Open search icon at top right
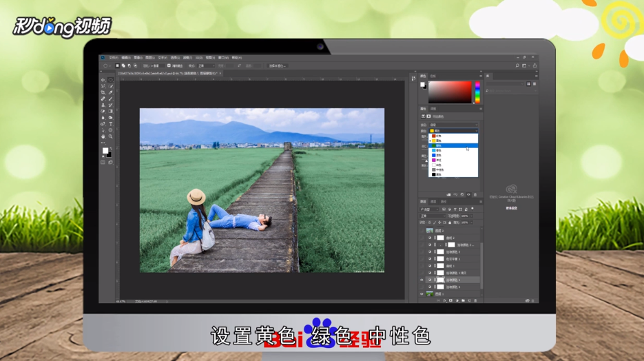Screen dimensions: 644x361 tap(517, 65)
